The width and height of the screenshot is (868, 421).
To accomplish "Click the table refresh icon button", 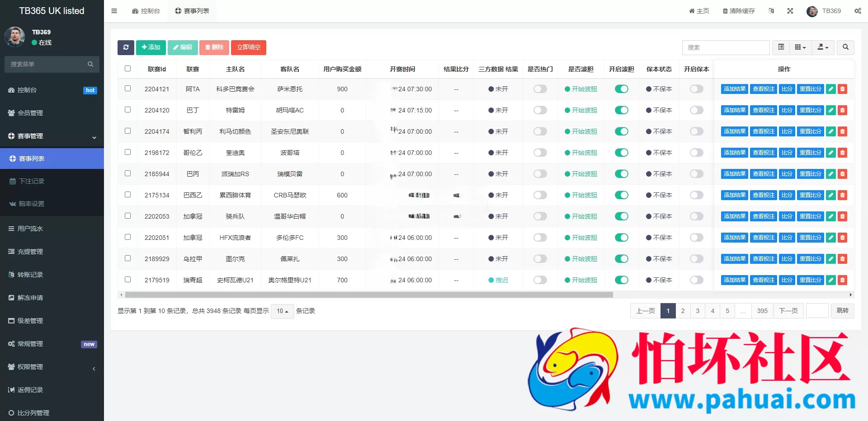I will tap(126, 47).
